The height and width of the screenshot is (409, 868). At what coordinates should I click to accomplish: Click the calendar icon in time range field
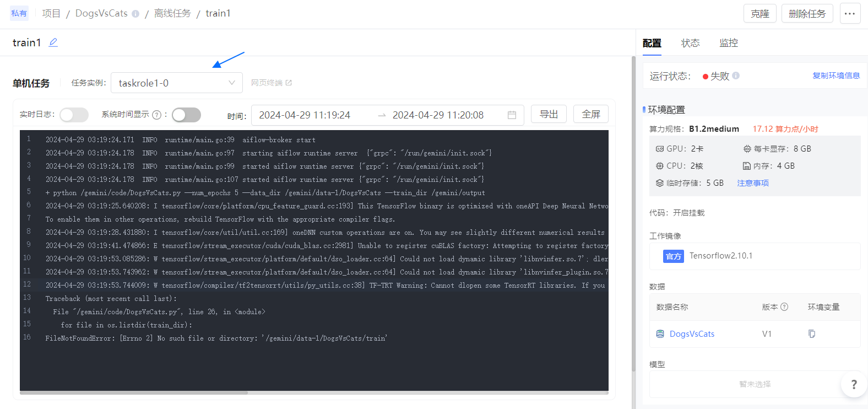coord(512,115)
